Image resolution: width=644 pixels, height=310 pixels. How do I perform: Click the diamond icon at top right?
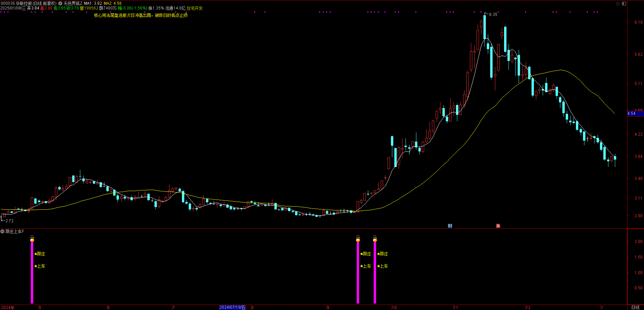coord(618,3)
